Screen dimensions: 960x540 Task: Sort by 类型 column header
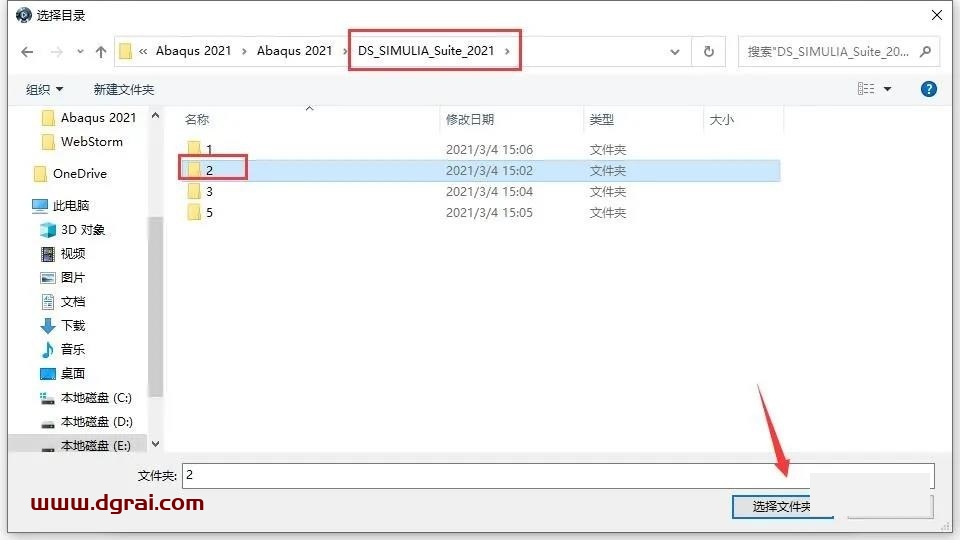click(x=601, y=120)
